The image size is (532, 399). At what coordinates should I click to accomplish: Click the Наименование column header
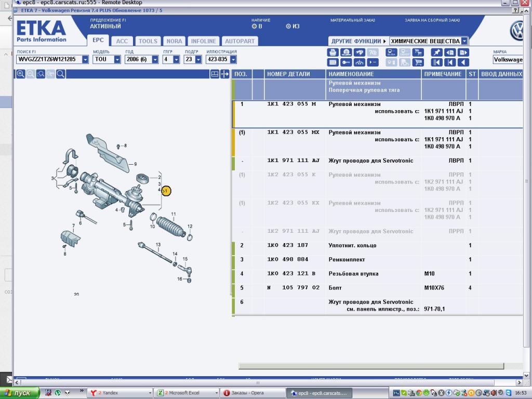(373, 74)
